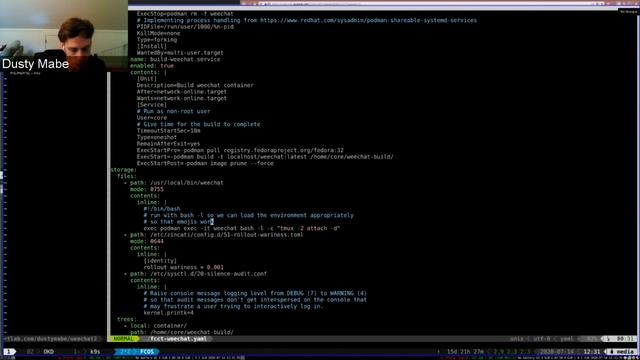640x360 pixels.
Task: Click the 'local: container/' line
Action: [x=155, y=326]
